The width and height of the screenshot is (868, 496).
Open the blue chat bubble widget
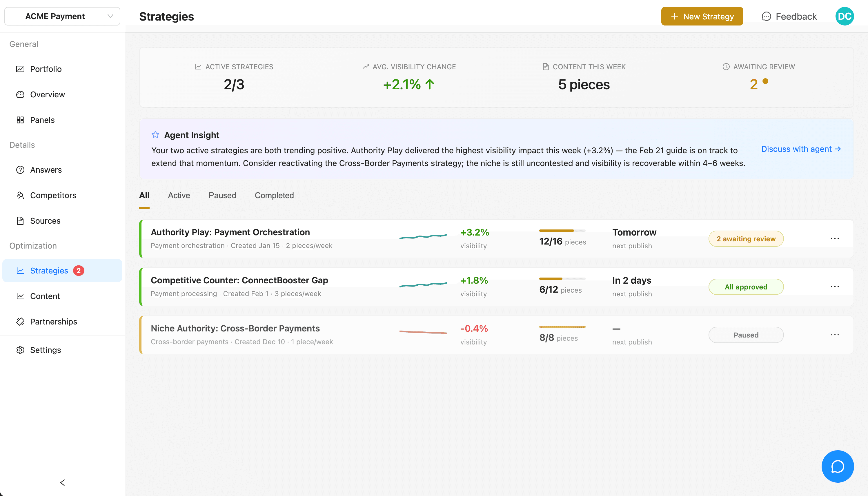point(837,466)
